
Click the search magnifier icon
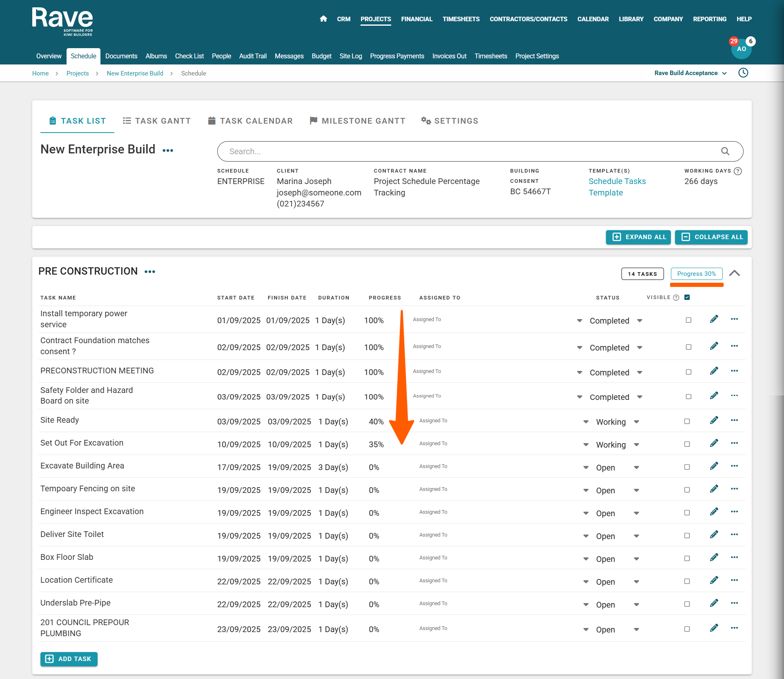tap(725, 151)
